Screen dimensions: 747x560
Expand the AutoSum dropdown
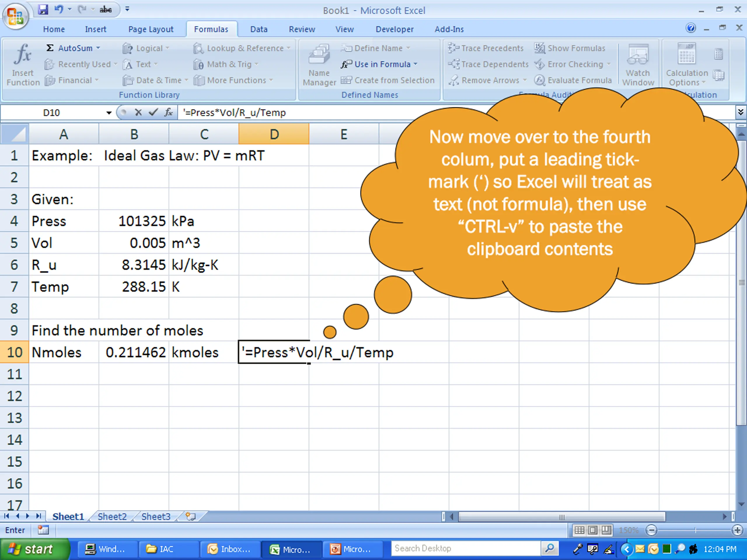pos(98,48)
